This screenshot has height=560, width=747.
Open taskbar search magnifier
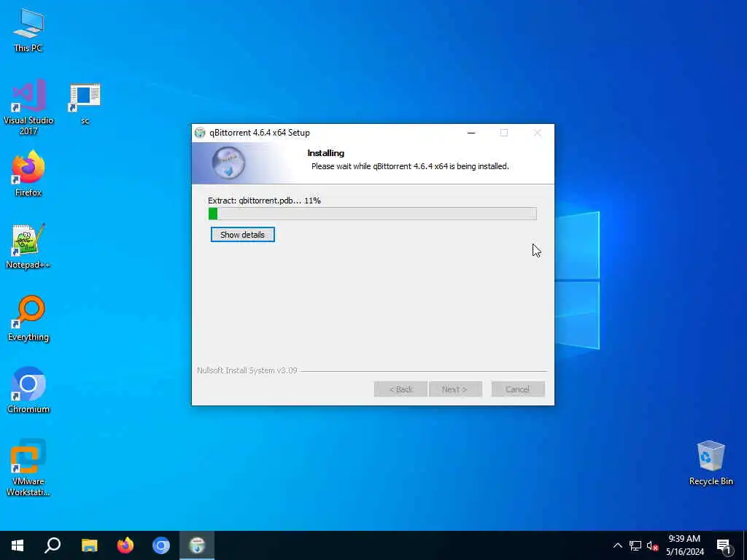(x=53, y=545)
